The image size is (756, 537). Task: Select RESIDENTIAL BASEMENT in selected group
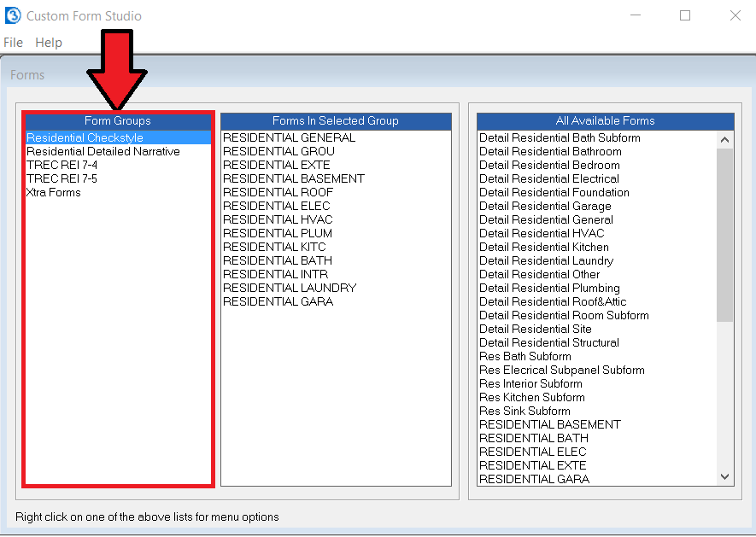[x=336, y=178]
